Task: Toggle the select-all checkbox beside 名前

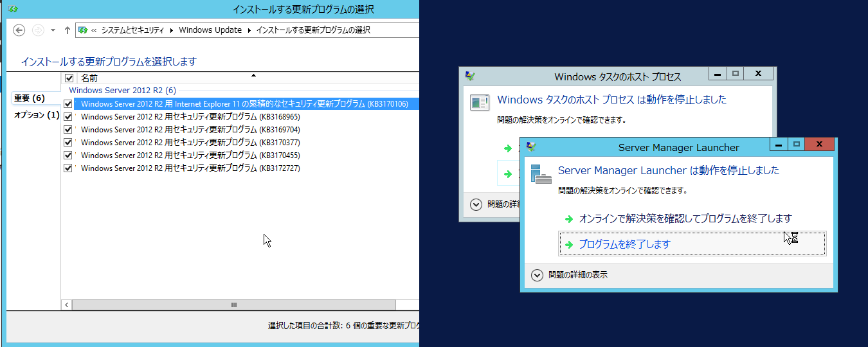Action: click(x=69, y=78)
